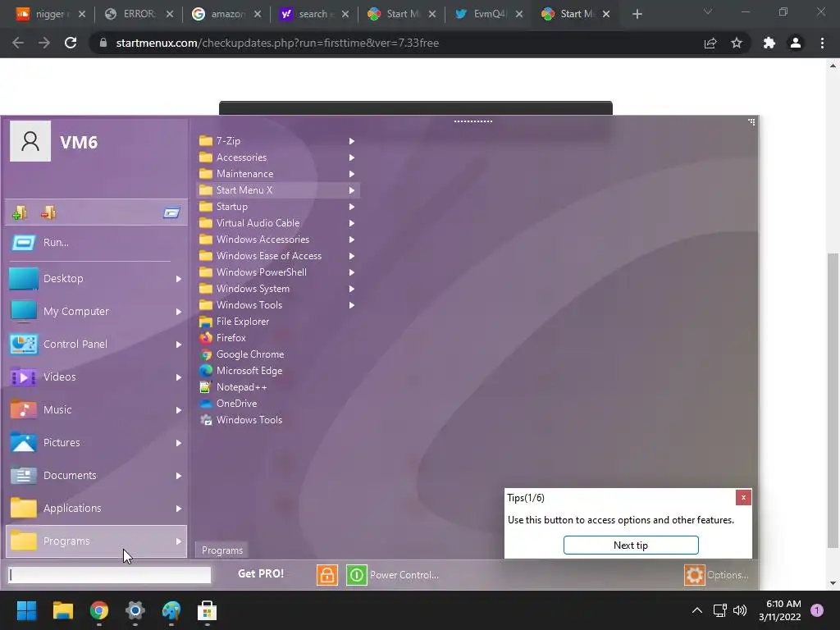
Task: Open Chrome profile icon
Action: (x=796, y=43)
